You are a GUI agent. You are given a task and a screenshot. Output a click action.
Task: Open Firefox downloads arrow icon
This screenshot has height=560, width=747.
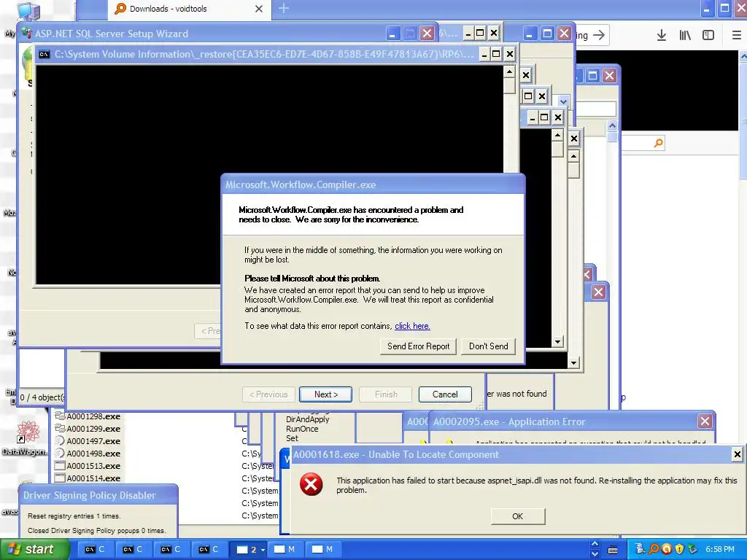coord(661,35)
